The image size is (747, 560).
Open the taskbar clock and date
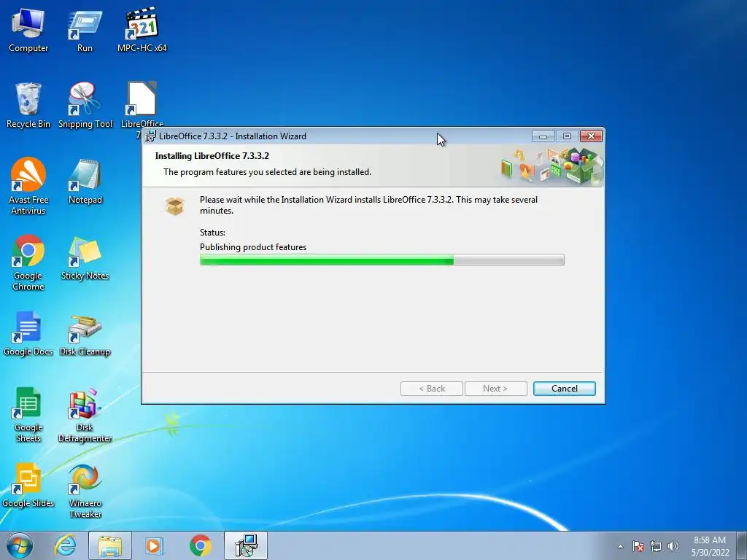point(710,546)
